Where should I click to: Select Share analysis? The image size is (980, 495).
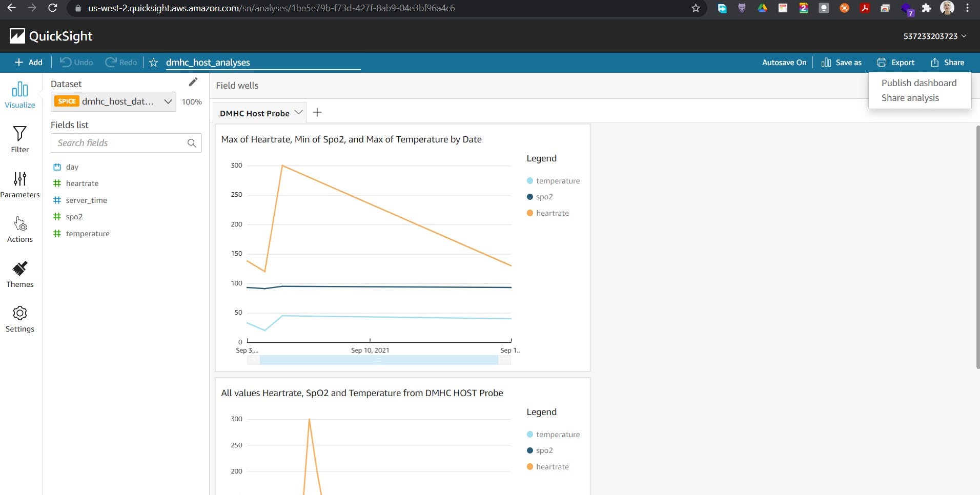click(x=910, y=98)
